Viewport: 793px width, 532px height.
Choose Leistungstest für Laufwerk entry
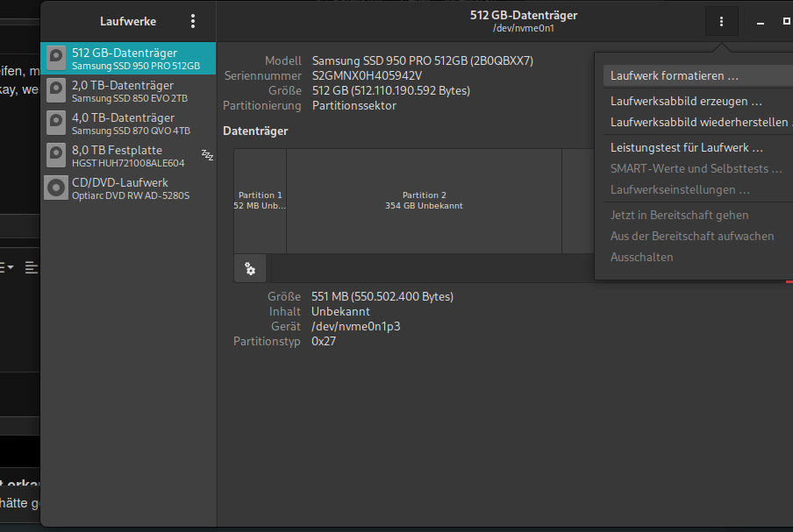(x=698, y=147)
